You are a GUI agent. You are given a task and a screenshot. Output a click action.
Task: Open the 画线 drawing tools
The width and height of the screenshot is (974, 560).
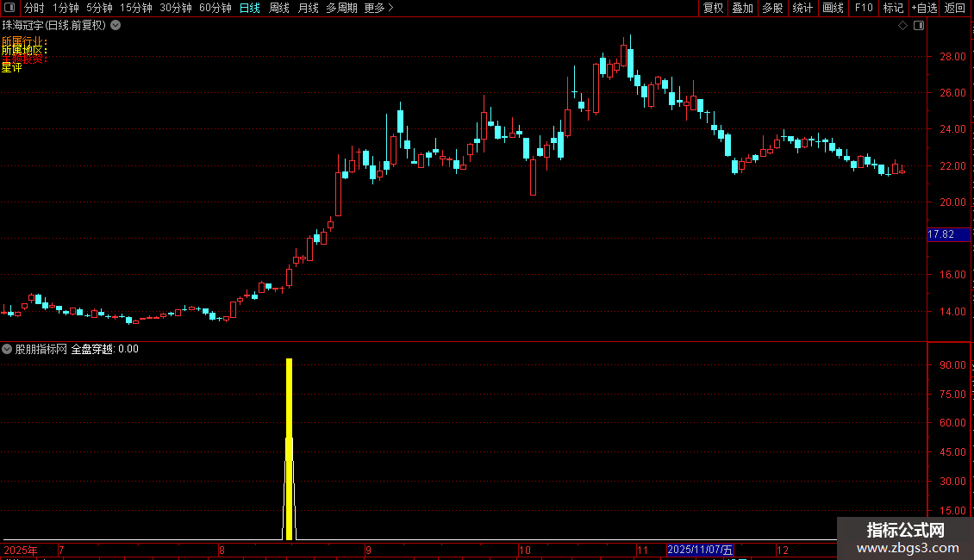click(x=833, y=8)
